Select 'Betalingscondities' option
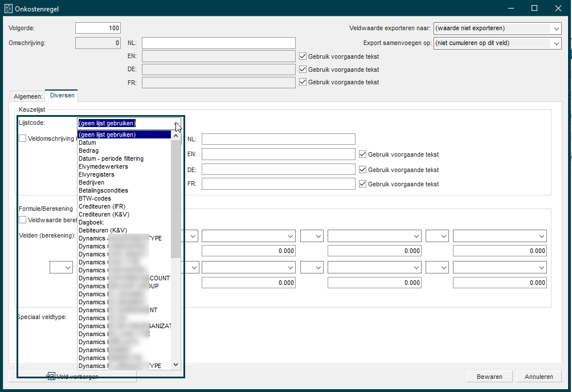The image size is (572, 392). tap(124, 190)
